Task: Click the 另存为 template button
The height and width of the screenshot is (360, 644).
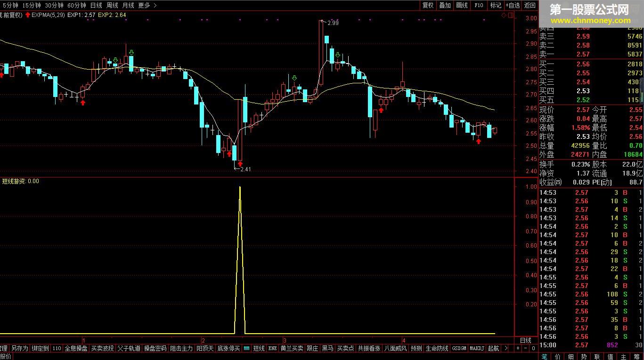Action: [x=20, y=349]
